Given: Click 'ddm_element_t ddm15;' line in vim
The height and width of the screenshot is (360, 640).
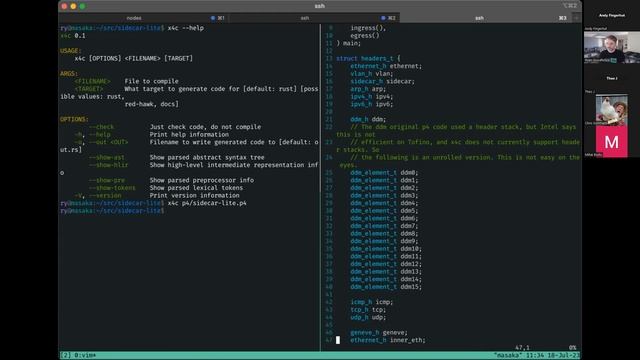Looking at the screenshot, I should pos(386,287).
